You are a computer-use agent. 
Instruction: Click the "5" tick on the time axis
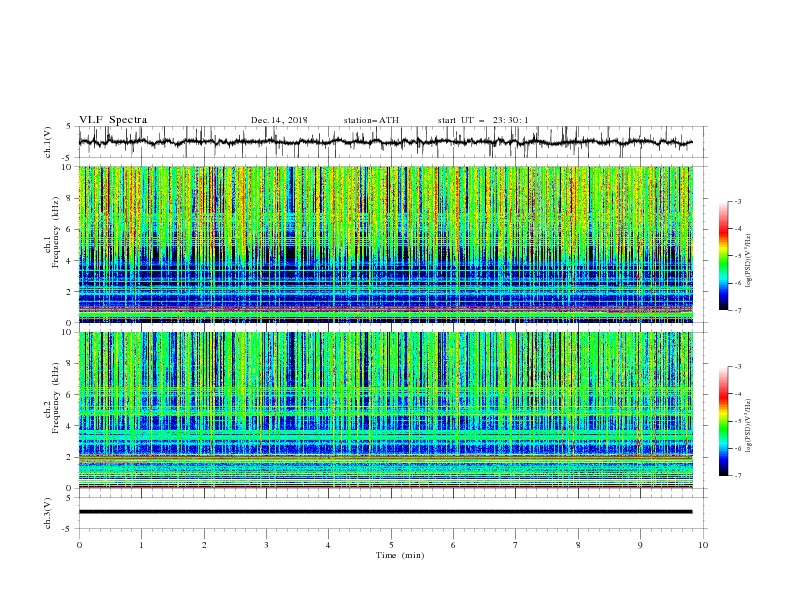point(391,545)
